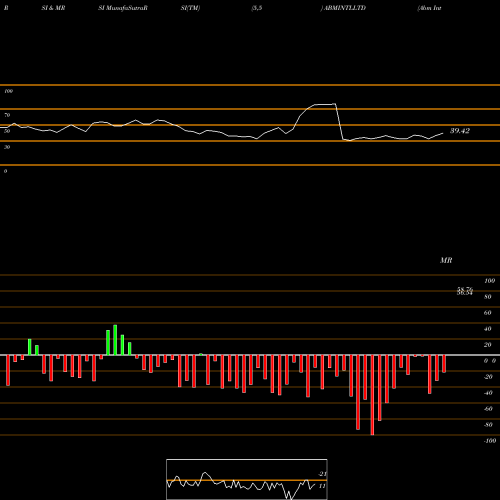This screenshot has height=500, width=500.
Task: Click the deepest red MR bar near -100
Action: coord(372,395)
